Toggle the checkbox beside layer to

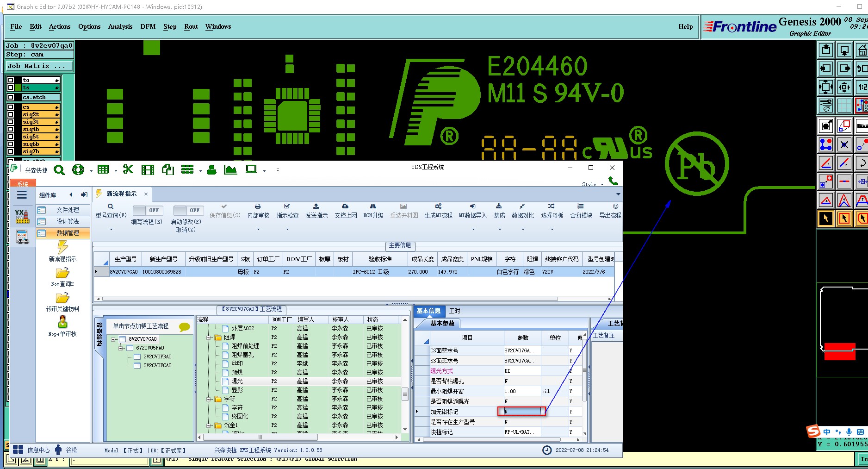pos(11,80)
